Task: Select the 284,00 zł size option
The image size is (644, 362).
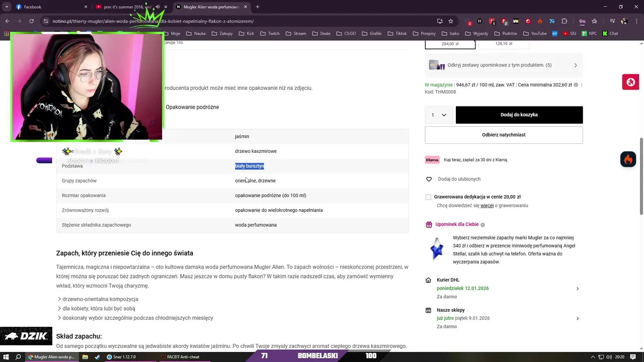Action: pyautogui.click(x=450, y=44)
